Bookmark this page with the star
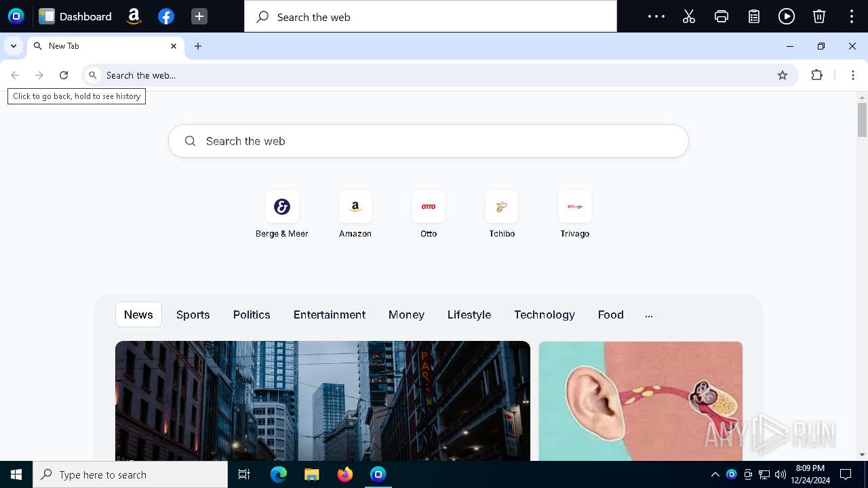Screen dimensions: 868x488 click(x=783, y=75)
